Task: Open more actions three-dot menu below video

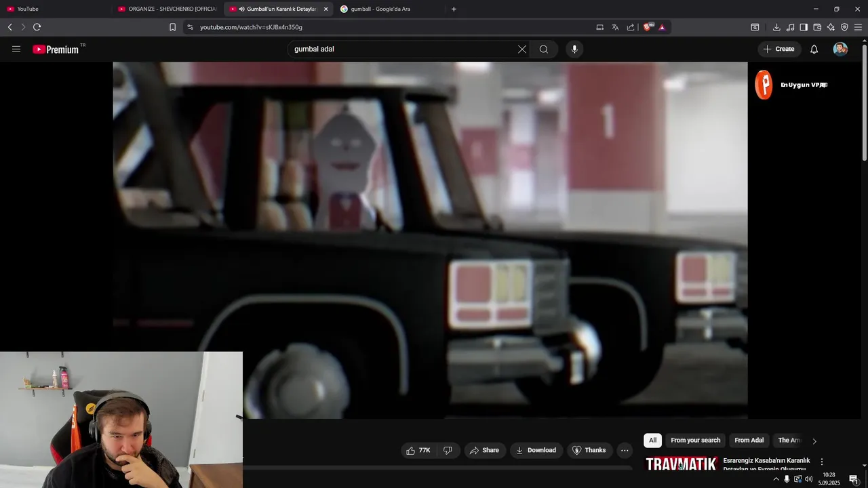Action: coord(625,450)
